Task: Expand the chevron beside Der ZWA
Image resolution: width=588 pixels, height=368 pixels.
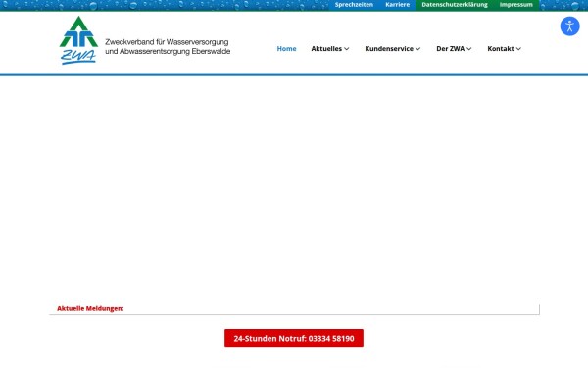Action: point(468,49)
